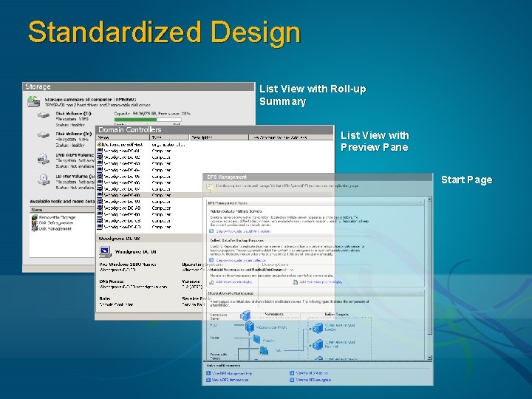Click the DFS Management window title bar
The image size is (532, 399).
(x=318, y=177)
